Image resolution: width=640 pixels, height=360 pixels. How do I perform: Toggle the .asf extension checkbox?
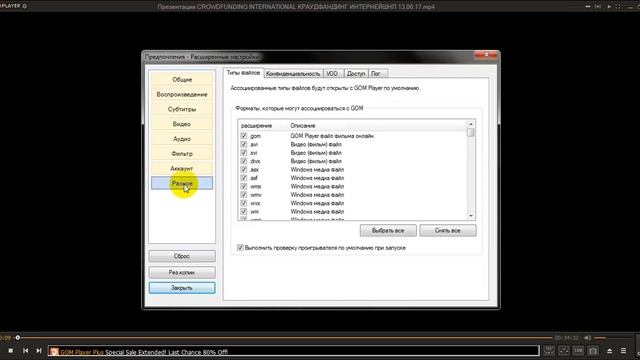tap(244, 178)
